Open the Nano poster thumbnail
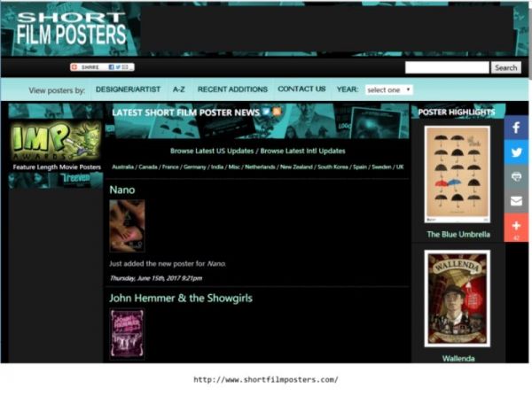Viewport: 532px width, 396px height. point(127,226)
